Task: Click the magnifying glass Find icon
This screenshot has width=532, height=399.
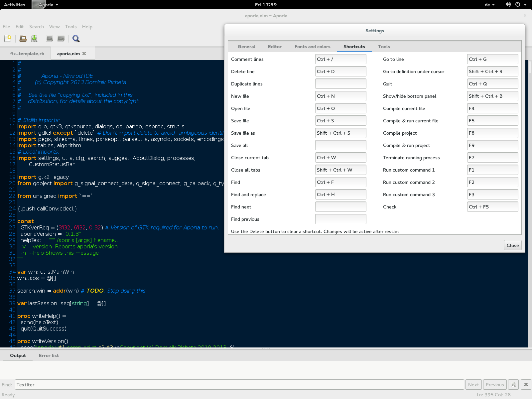Action: tap(76, 39)
